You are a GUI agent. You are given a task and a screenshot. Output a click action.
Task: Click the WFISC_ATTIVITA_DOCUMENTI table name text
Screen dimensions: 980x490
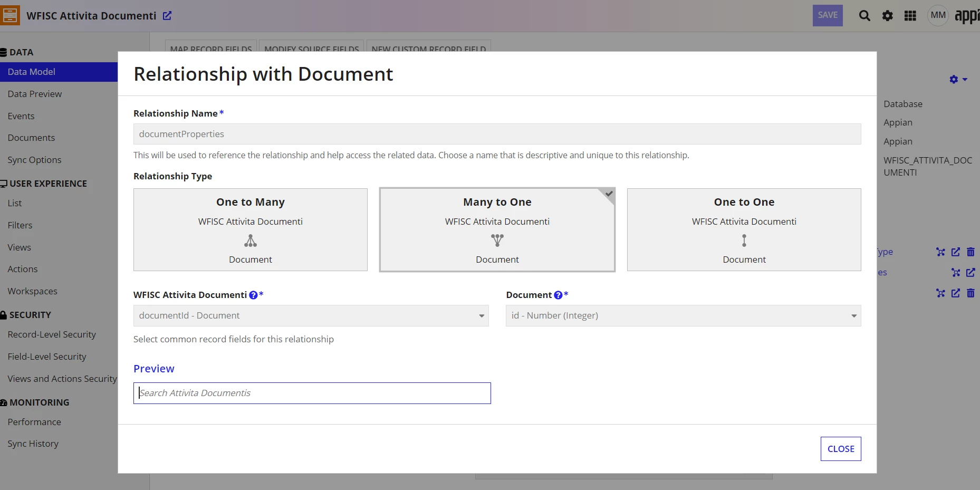coord(928,166)
